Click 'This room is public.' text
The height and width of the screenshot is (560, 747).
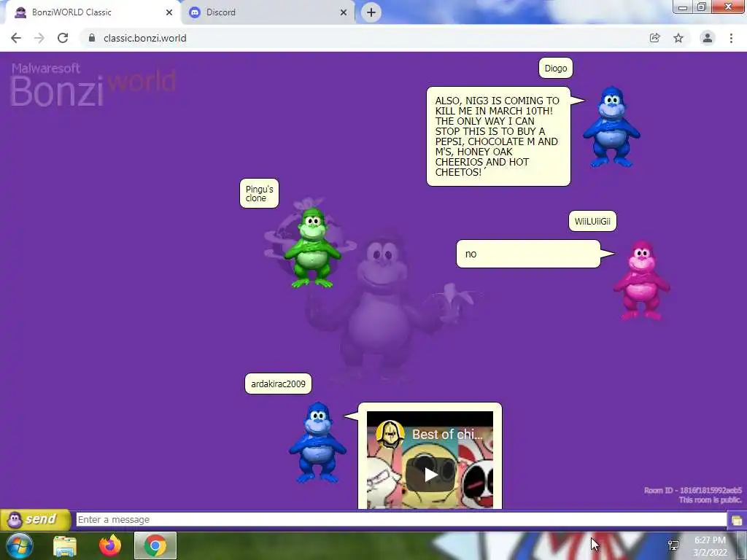coord(711,500)
